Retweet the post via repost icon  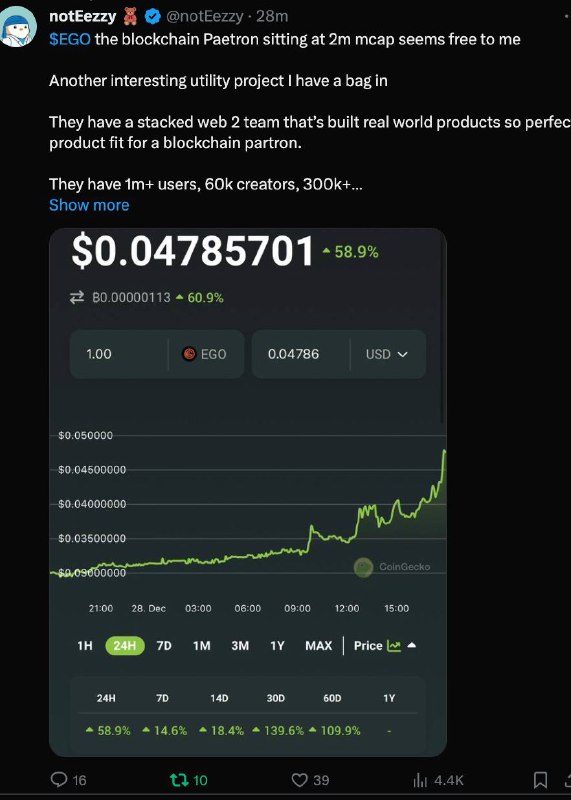tap(178, 780)
